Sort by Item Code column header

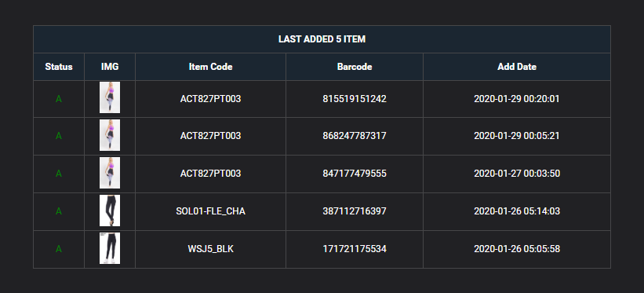(x=211, y=67)
